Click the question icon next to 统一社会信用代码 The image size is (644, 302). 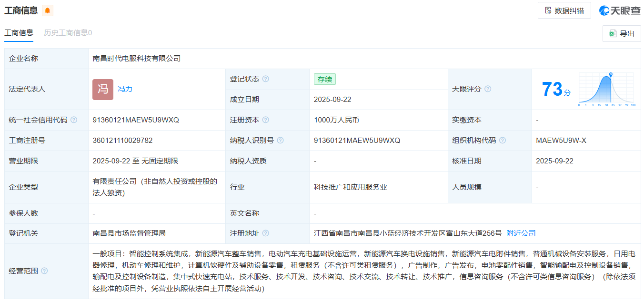pos(74,120)
